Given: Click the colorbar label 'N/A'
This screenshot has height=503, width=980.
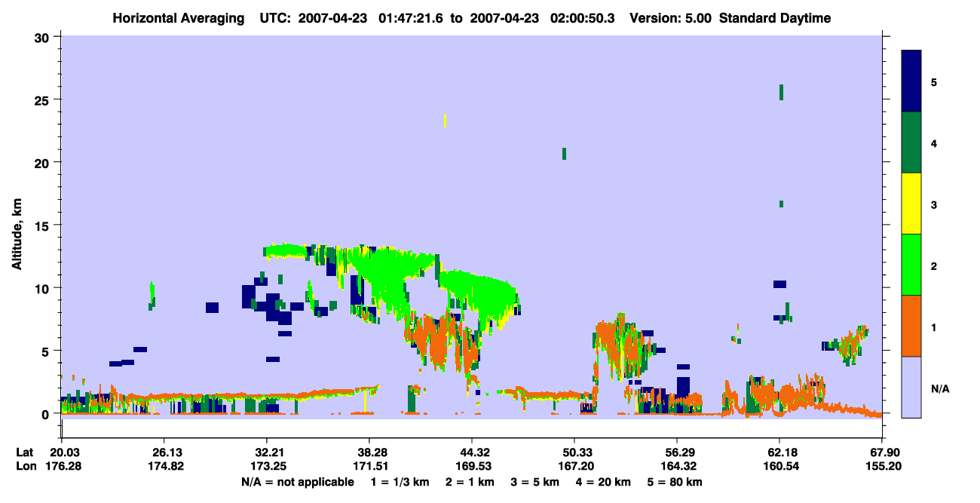Looking at the screenshot, I should (x=940, y=389).
